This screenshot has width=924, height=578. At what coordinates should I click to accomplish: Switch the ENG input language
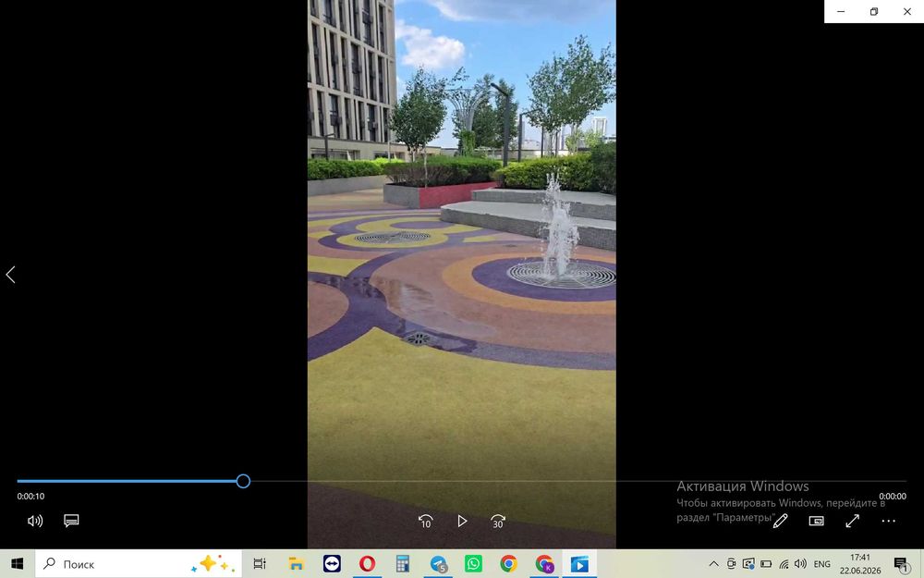click(x=822, y=564)
